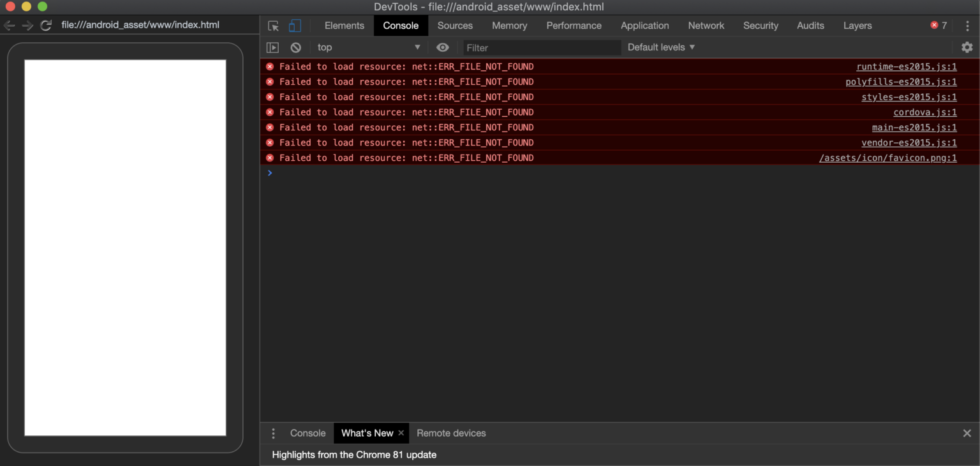Screen dimensions: 980x466
Task: Create live expression using the eye icon
Action: 442,47
